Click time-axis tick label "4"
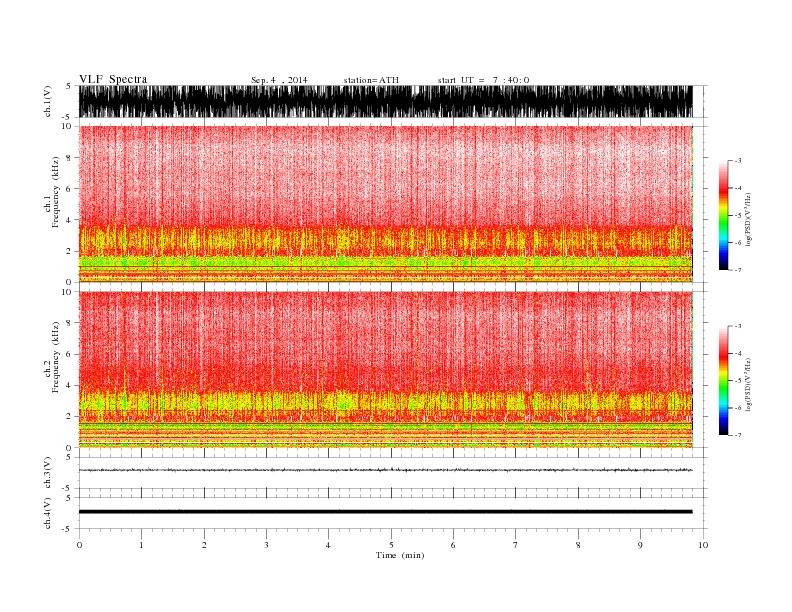This screenshot has width=792, height=612. click(x=328, y=545)
